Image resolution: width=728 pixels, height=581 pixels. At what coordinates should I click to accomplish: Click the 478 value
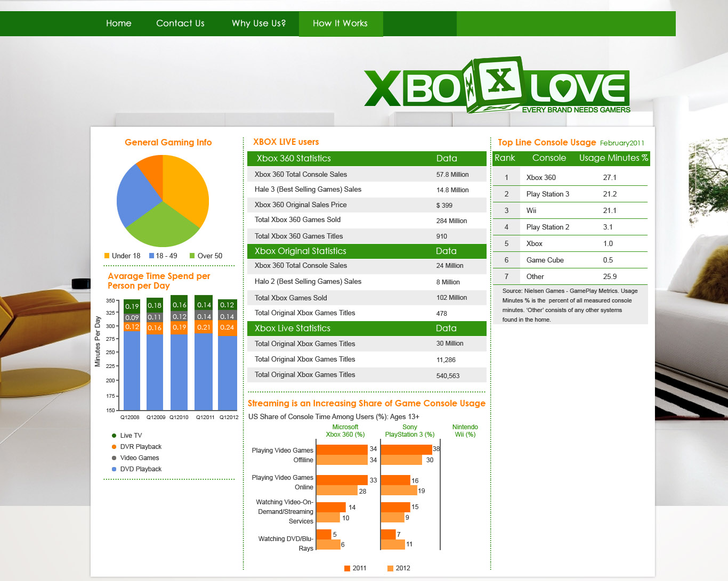(x=442, y=314)
